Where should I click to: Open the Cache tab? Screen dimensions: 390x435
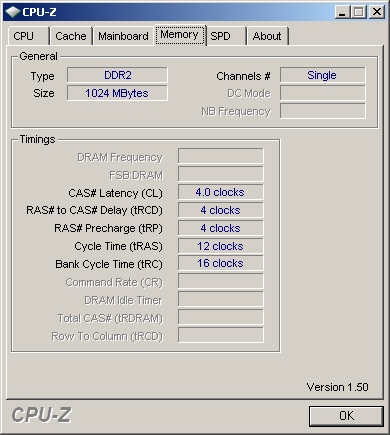click(71, 36)
